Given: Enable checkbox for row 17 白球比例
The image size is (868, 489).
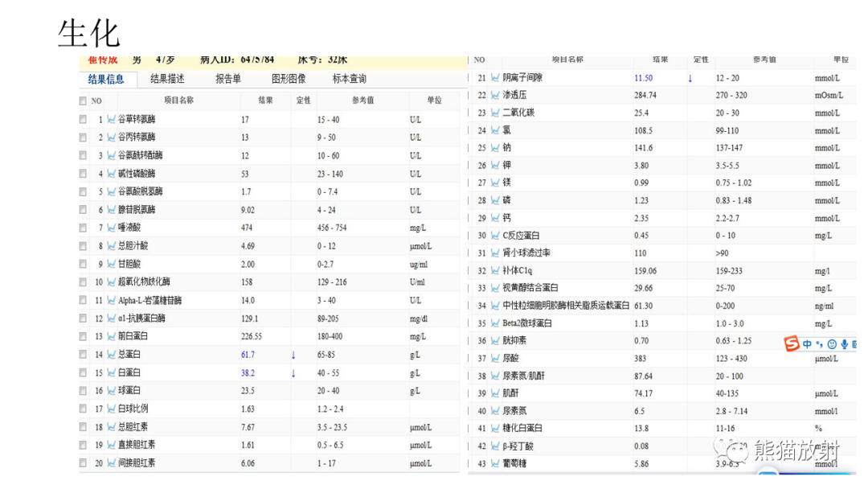Looking at the screenshot, I should click(x=83, y=409).
